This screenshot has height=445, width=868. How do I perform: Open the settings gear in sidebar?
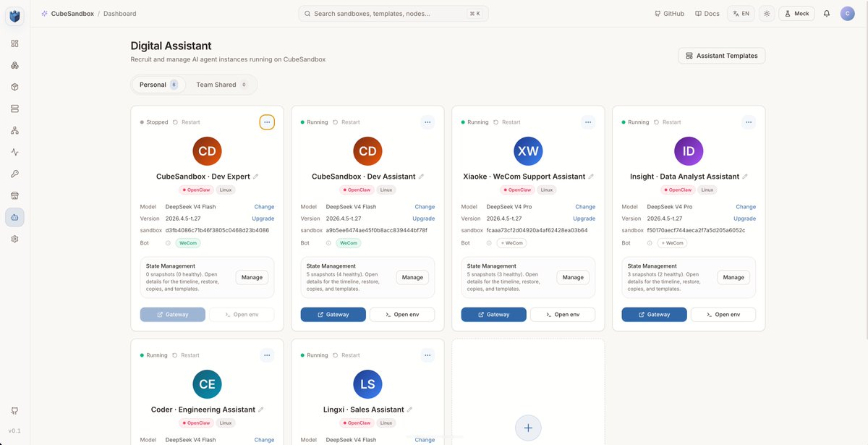click(x=14, y=239)
